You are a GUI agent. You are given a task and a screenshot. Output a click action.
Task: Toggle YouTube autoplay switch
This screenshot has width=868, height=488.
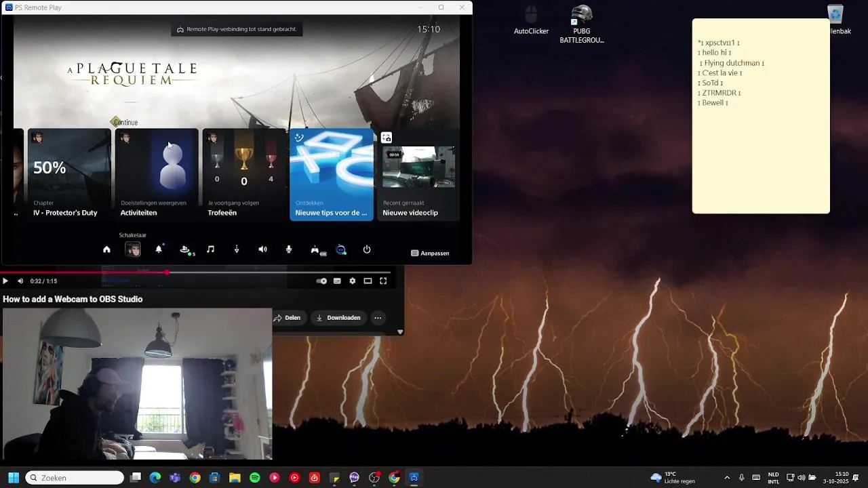321,281
